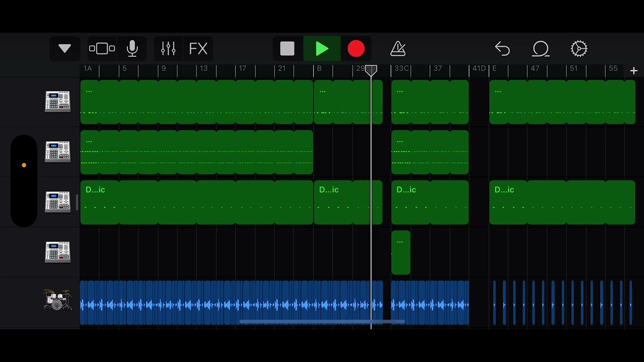Select the drum machine icon of the top track
This screenshot has height=362, width=644.
pyautogui.click(x=58, y=102)
